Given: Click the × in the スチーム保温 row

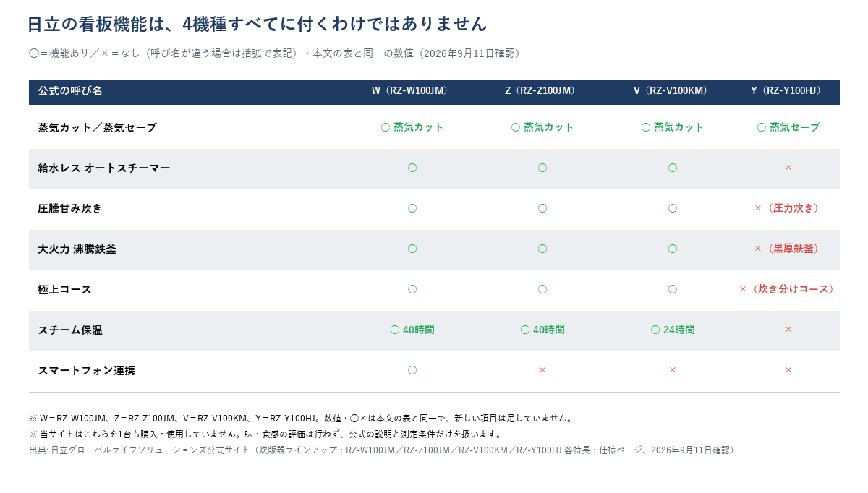Looking at the screenshot, I should click(x=788, y=330).
